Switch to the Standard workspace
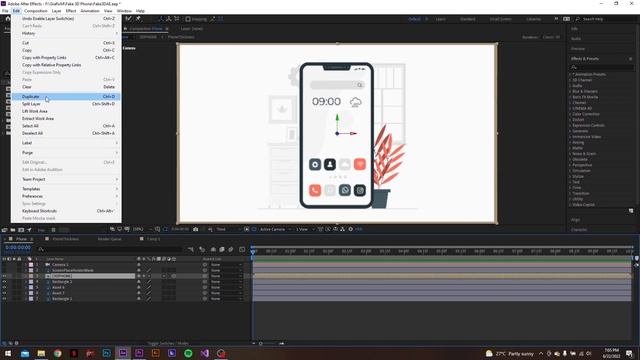The height and width of the screenshot is (360, 640). [x=467, y=19]
